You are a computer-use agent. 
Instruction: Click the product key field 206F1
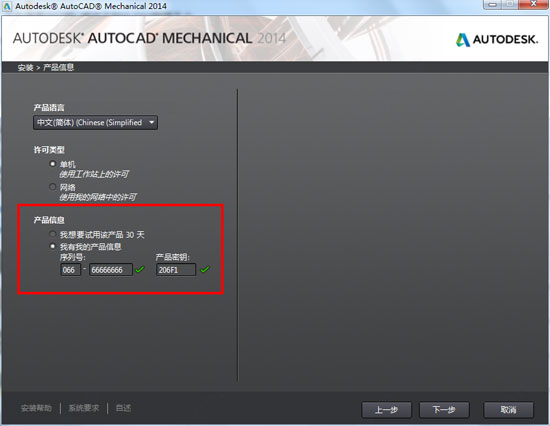[x=176, y=270]
